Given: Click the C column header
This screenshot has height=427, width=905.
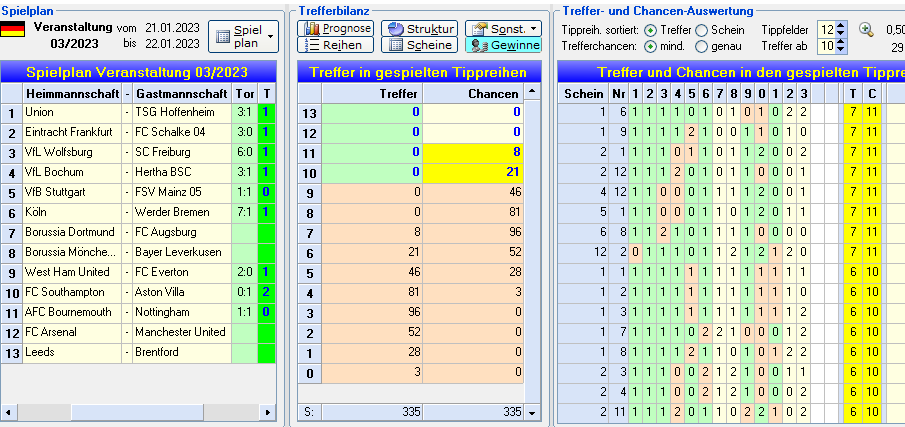Looking at the screenshot, I should point(872,93).
